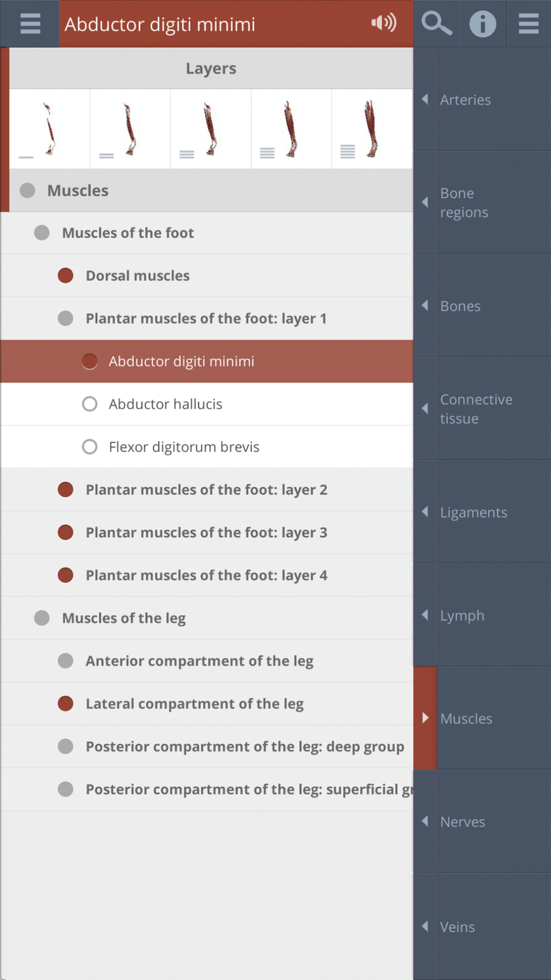Toggle Lateral compartment of the leg dot
The height and width of the screenshot is (980, 551).
pyautogui.click(x=66, y=704)
